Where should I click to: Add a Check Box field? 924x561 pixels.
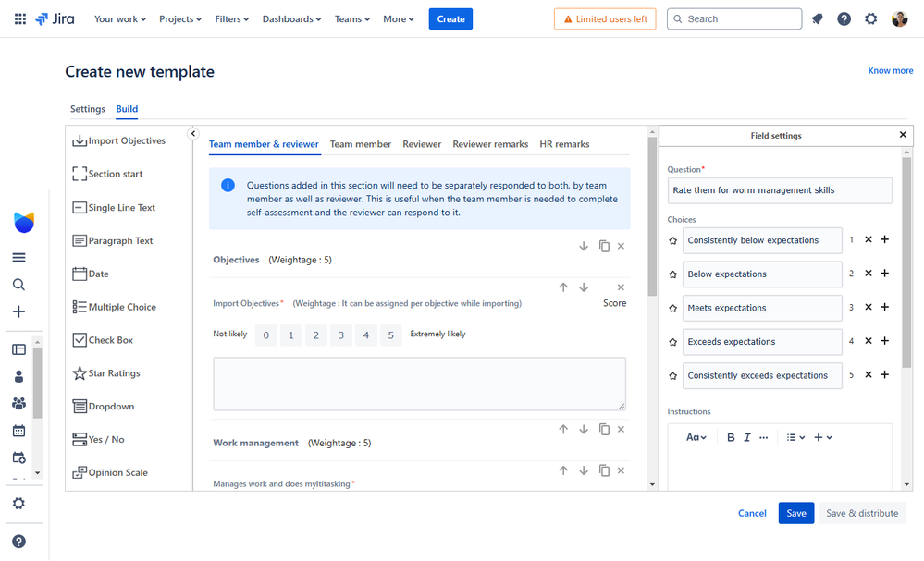tap(103, 340)
